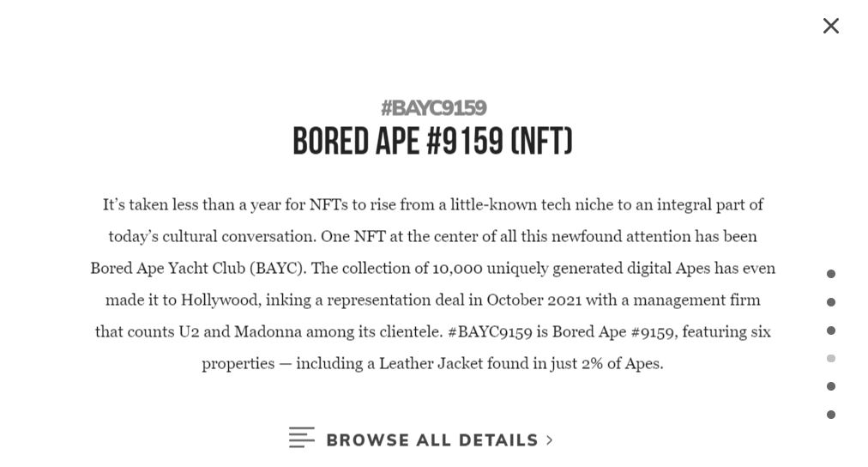
Task: Select the first navigation dot
Action: (x=830, y=274)
